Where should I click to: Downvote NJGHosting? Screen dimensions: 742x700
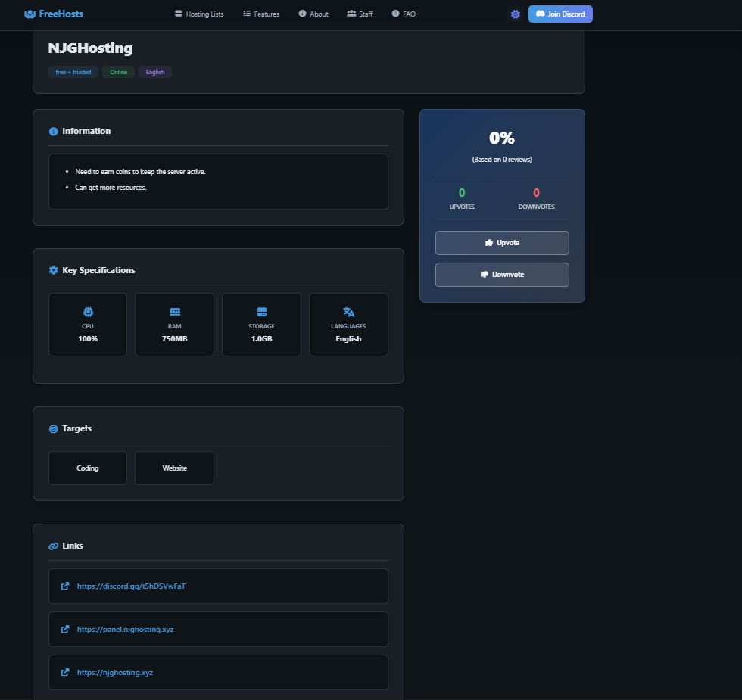pos(502,275)
